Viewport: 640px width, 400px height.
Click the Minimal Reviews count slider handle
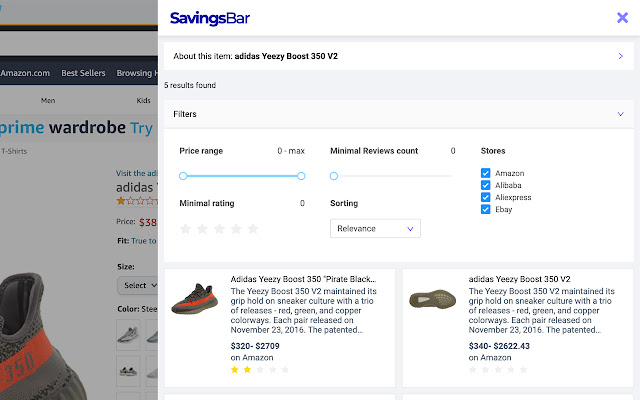coord(333,176)
